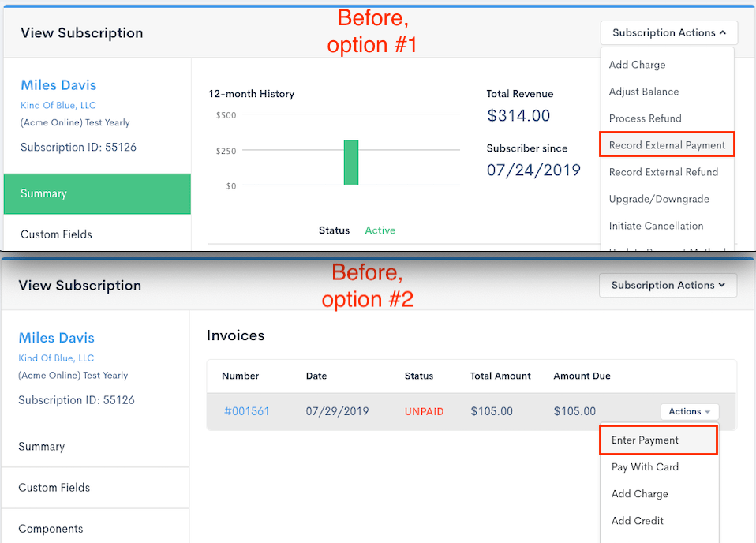
Task: Click Miles Davis name in the lower panel
Action: click(56, 338)
